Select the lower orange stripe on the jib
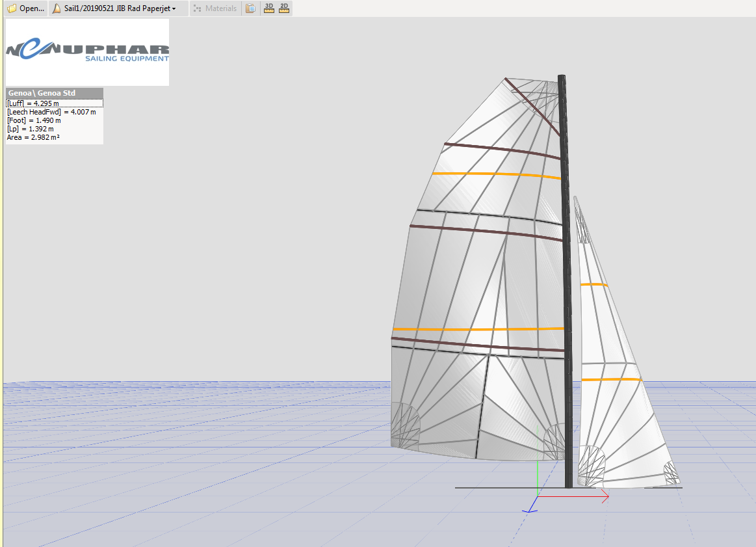756x547 pixels. (x=611, y=379)
